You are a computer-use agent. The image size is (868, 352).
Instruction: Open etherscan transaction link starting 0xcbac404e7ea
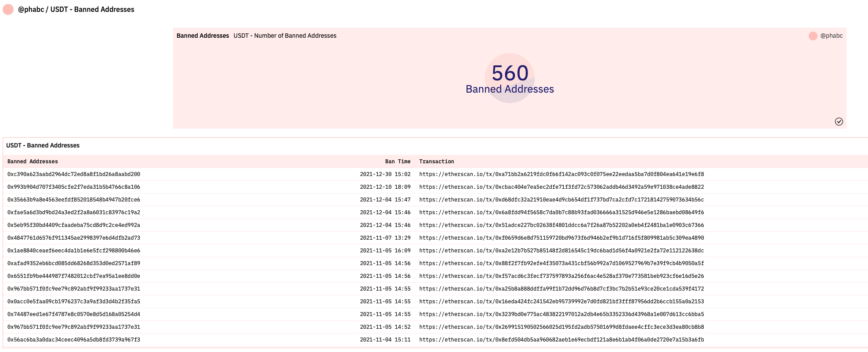tap(561, 187)
